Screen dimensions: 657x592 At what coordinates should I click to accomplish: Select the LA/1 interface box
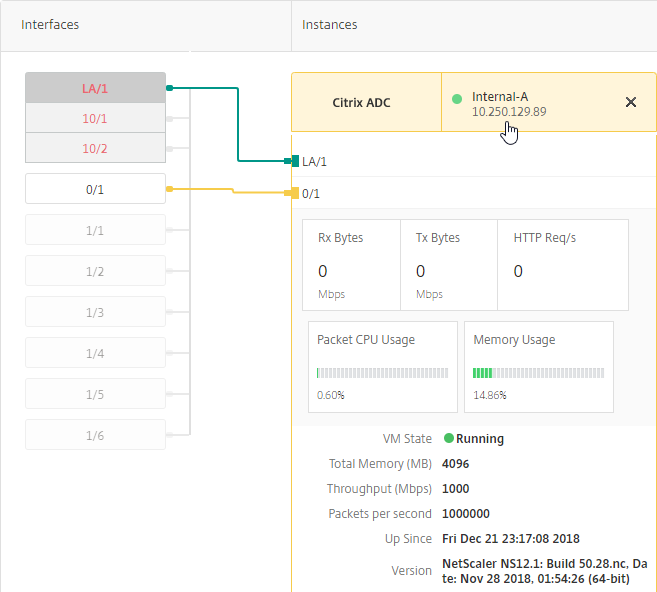[95, 88]
